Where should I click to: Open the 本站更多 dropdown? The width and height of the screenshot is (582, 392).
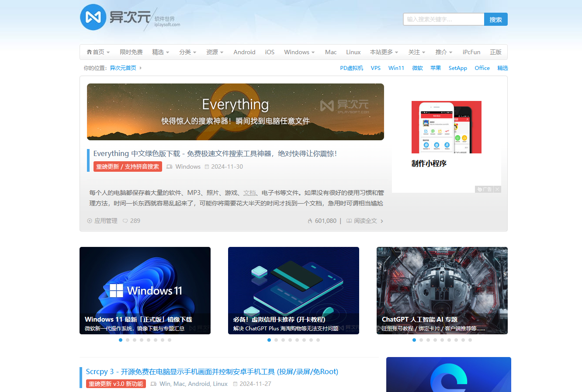click(x=384, y=52)
